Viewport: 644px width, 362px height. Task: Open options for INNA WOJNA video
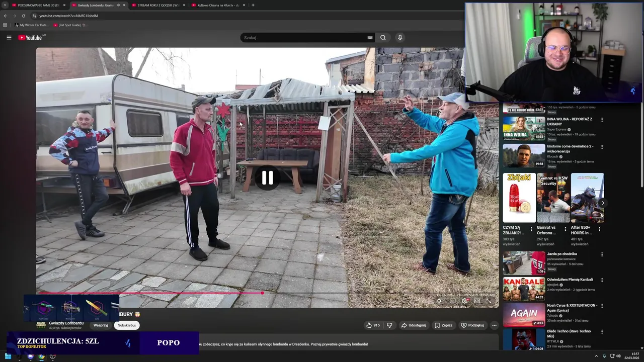[602, 120]
